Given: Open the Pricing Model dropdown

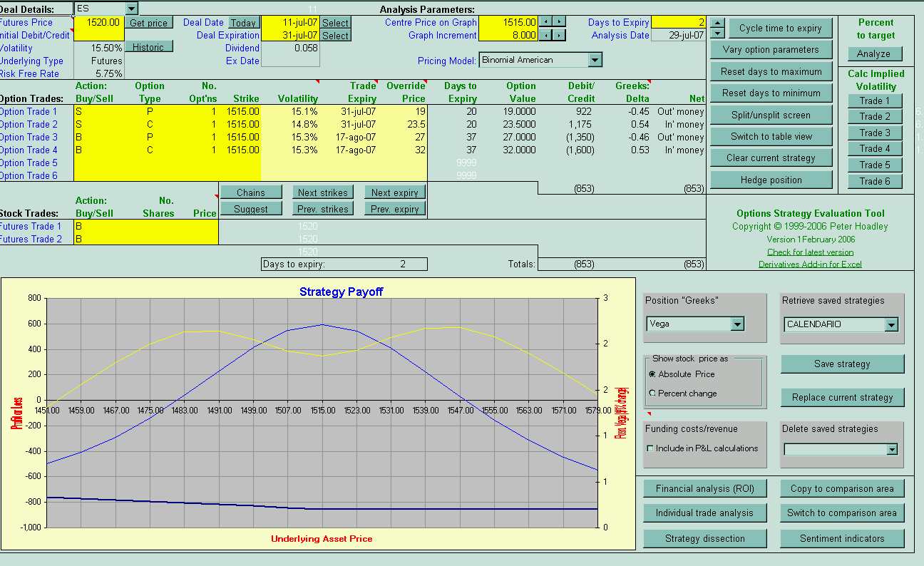Looking at the screenshot, I should [x=595, y=60].
